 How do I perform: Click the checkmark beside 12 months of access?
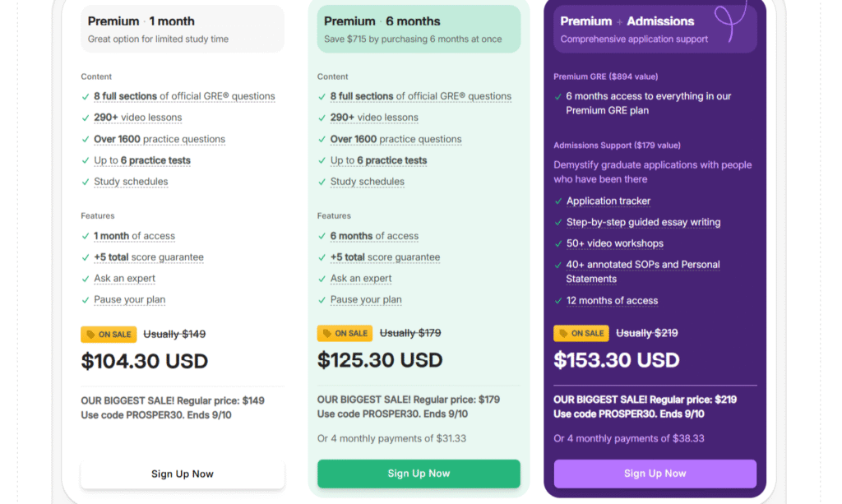click(557, 301)
